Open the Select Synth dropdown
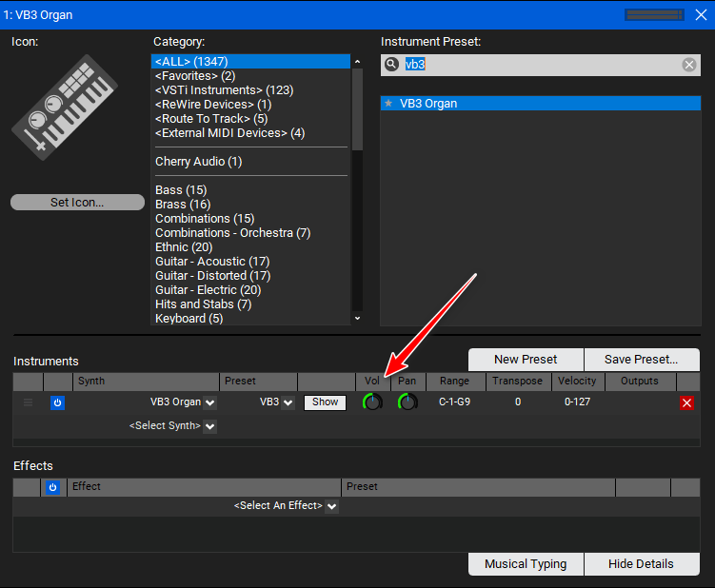The image size is (715, 588). pos(209,426)
